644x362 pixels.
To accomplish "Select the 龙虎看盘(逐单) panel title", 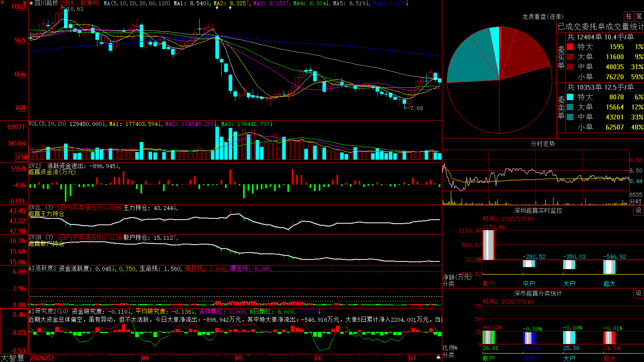I will point(543,16).
